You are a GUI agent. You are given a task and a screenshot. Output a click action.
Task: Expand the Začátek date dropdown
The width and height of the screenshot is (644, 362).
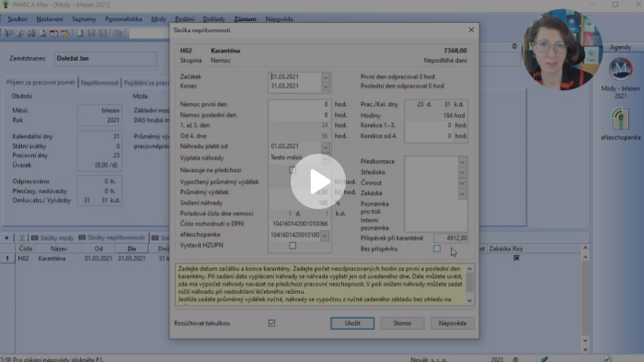(326, 77)
